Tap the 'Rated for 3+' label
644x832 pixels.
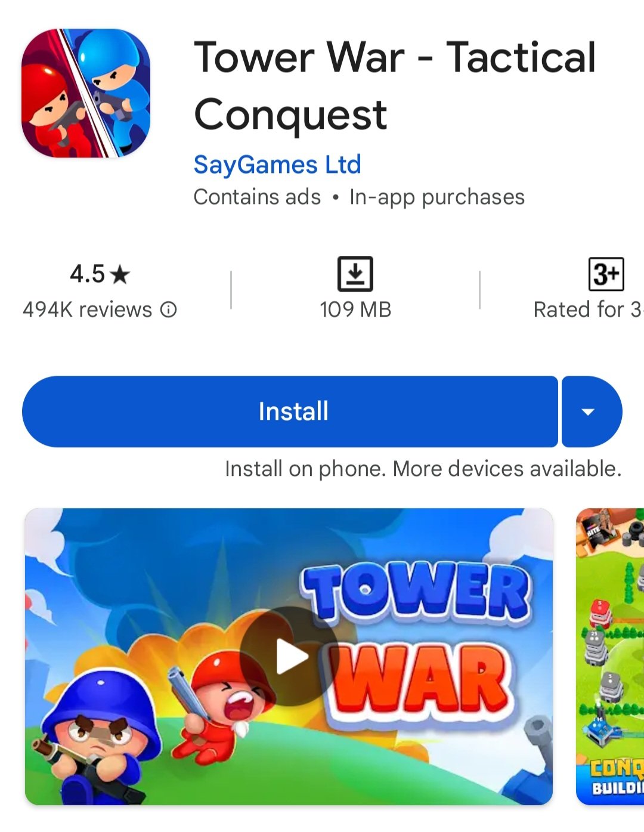(x=589, y=310)
